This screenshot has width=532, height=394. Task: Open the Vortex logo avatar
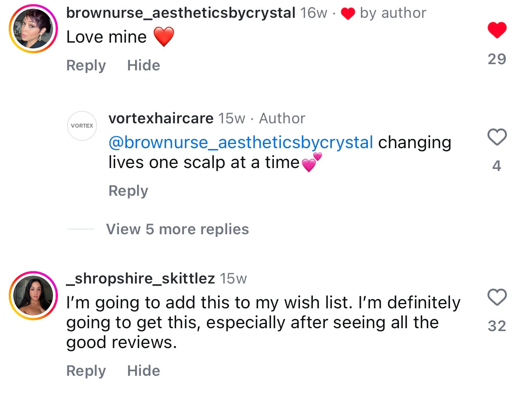(82, 125)
